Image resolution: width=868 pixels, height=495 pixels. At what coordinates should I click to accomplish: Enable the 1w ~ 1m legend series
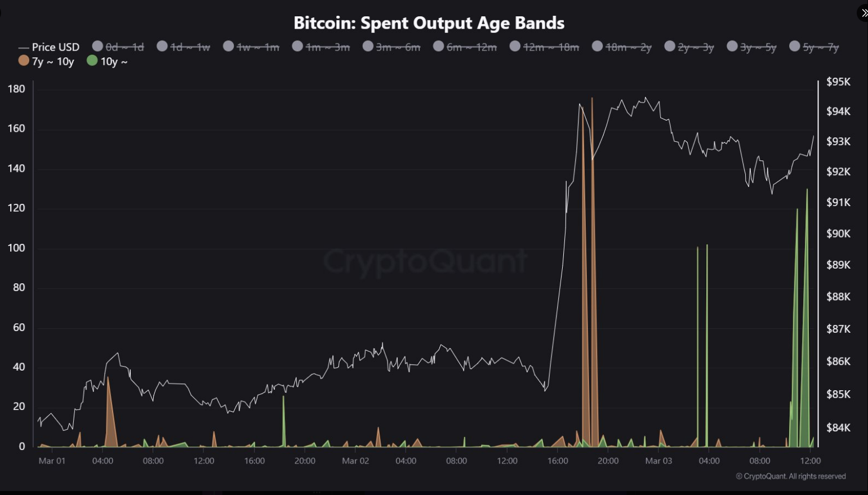[251, 47]
